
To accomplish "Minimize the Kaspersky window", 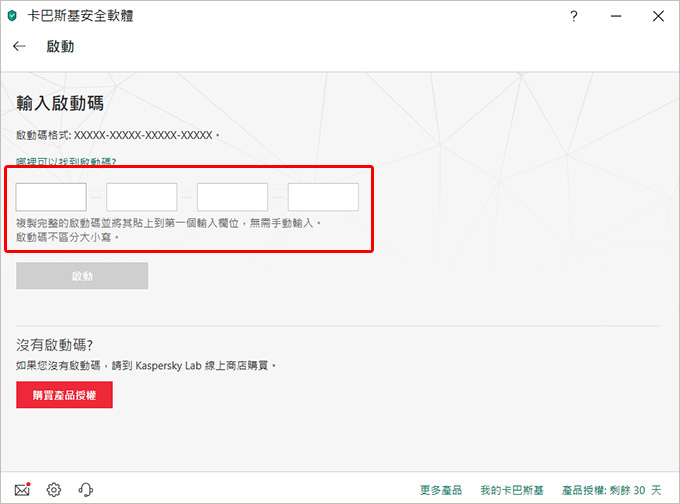I will [x=616, y=16].
